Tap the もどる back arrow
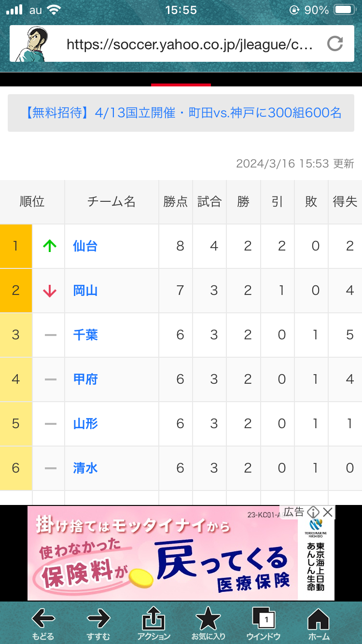The height and width of the screenshot is (644, 362). click(x=43, y=623)
